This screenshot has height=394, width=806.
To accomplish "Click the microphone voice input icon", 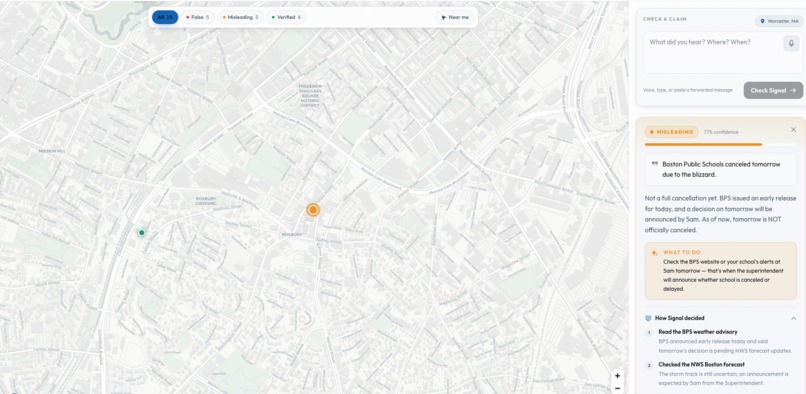I will [x=791, y=43].
